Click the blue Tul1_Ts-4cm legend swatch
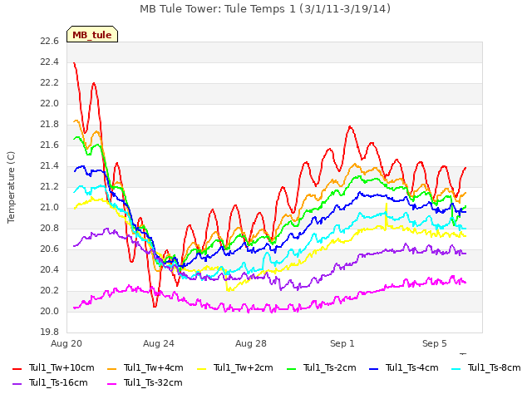Viewport: 532px width, 399px height. 373,368
